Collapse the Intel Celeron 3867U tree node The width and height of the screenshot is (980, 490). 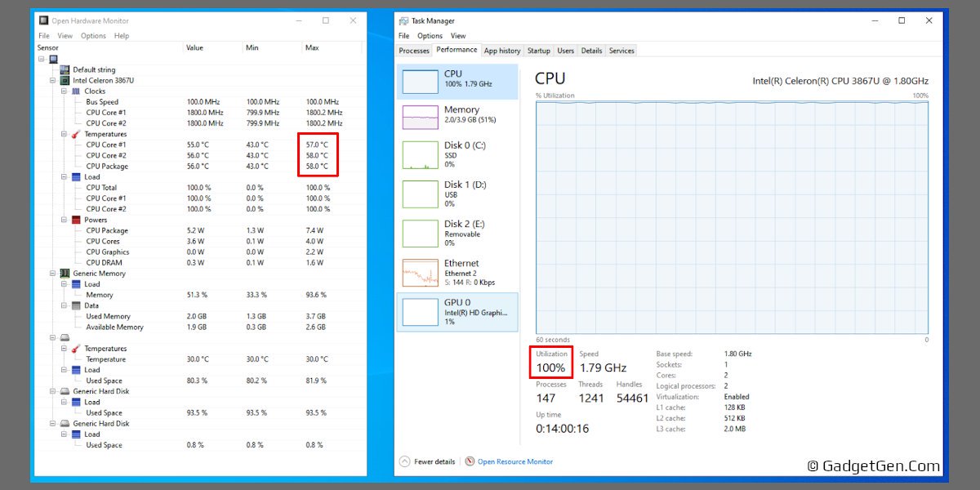pyautogui.click(x=52, y=81)
